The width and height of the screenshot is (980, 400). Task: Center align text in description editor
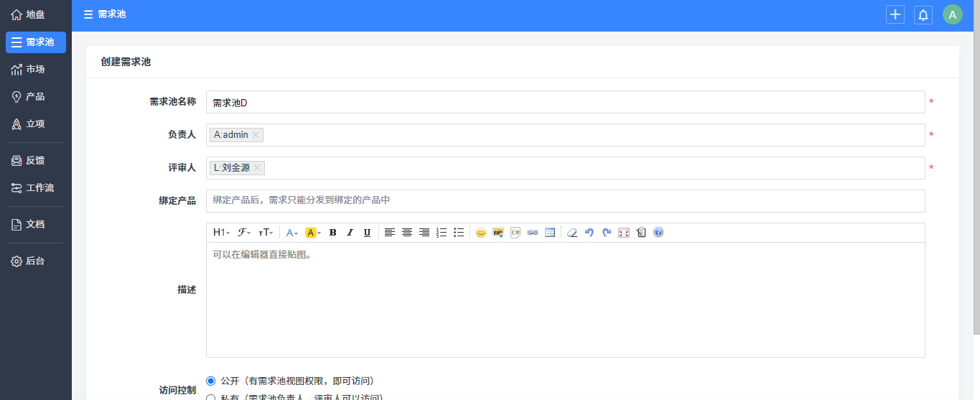[407, 233]
